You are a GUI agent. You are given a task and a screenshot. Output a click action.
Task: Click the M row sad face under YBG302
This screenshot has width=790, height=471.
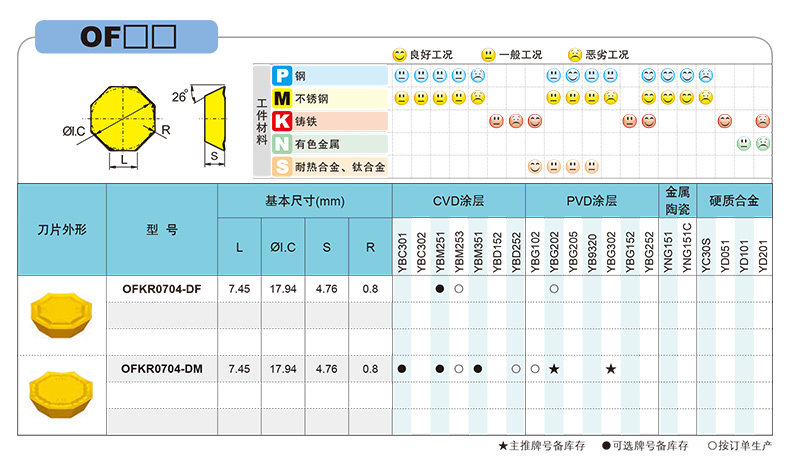(x=611, y=98)
